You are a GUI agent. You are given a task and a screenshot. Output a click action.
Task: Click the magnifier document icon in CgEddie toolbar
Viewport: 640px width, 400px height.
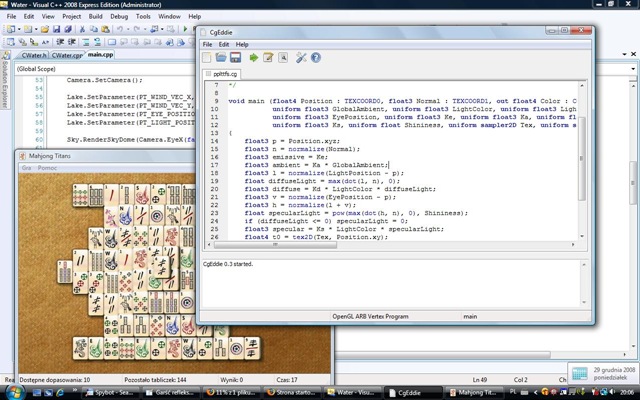pyautogui.click(x=283, y=58)
